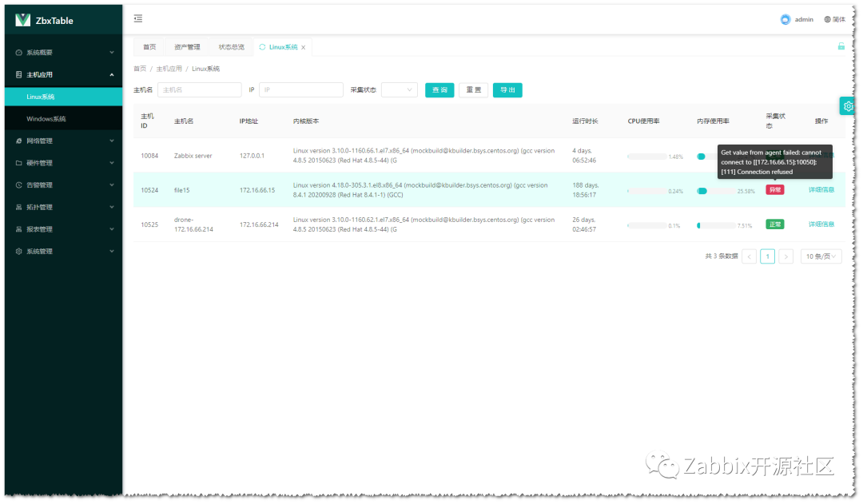Expand the 告警管理 menu chevron

112,185
